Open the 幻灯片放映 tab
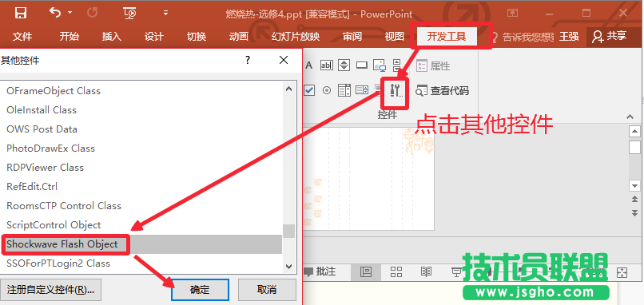The width and height of the screenshot is (644, 305). (296, 36)
